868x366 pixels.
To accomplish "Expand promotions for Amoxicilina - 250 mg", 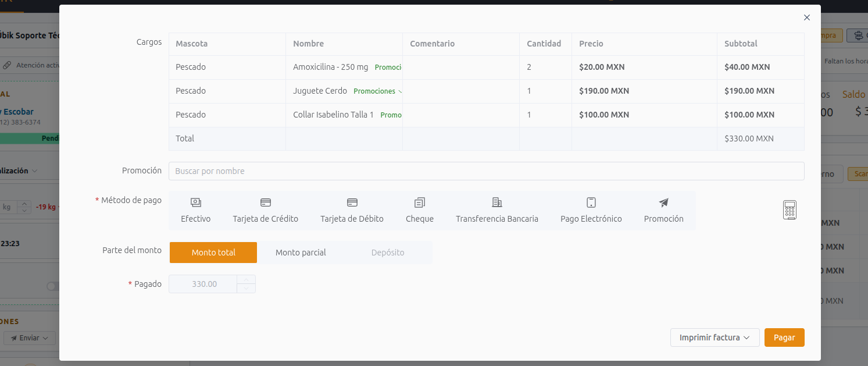I will (x=388, y=67).
